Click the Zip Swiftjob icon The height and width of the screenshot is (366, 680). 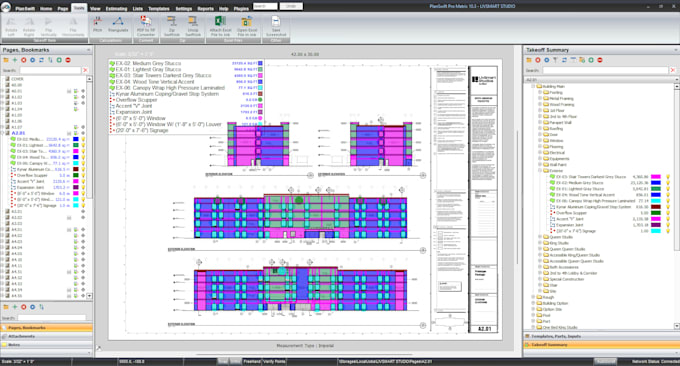pyautogui.click(x=172, y=22)
